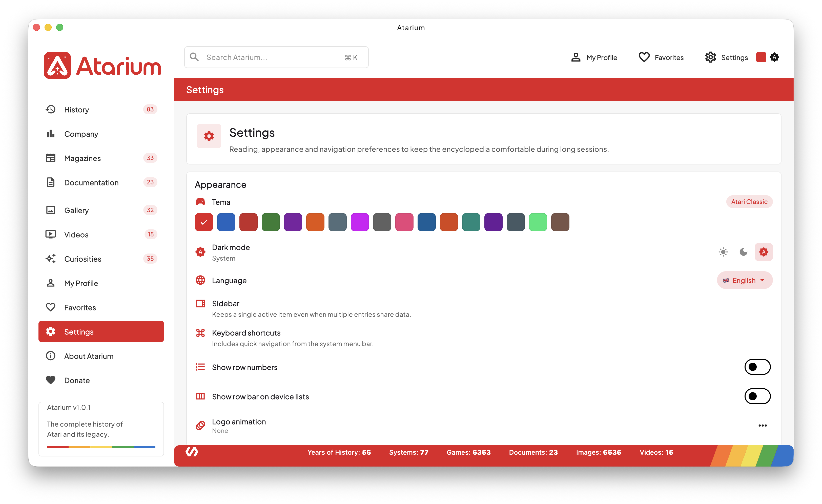Click the Sidebar setting row
822x504 pixels.
tap(484, 308)
